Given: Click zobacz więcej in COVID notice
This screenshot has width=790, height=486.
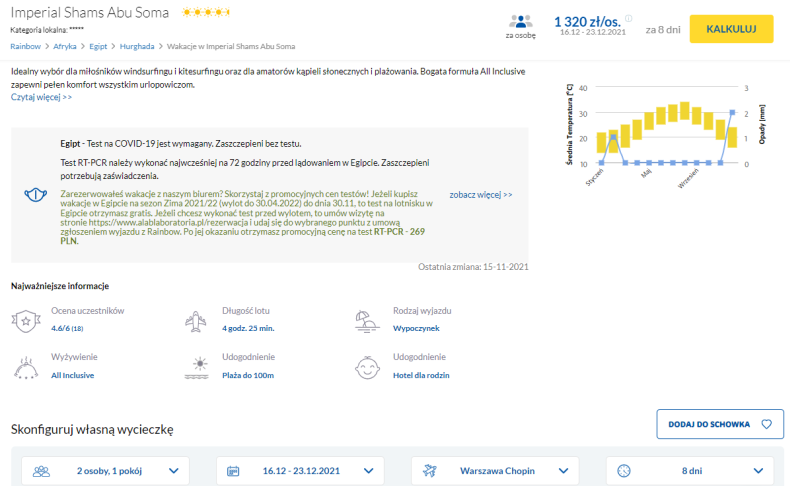Looking at the screenshot, I should tap(480, 194).
